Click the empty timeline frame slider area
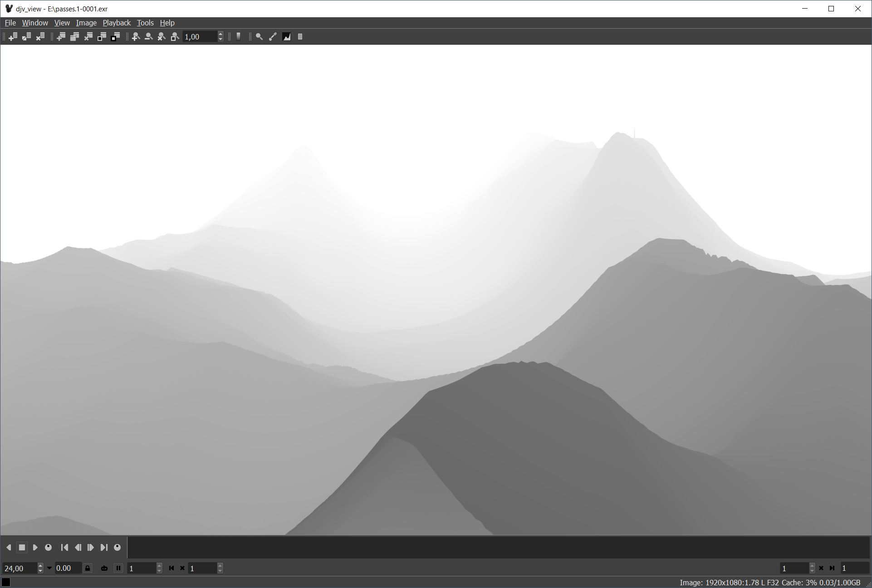Image resolution: width=872 pixels, height=588 pixels. click(x=498, y=548)
